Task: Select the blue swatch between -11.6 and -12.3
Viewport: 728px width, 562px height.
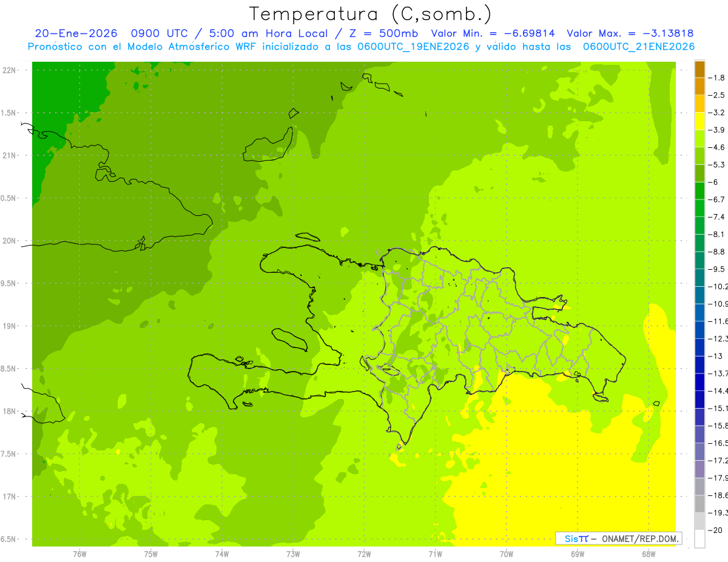Action: (699, 330)
